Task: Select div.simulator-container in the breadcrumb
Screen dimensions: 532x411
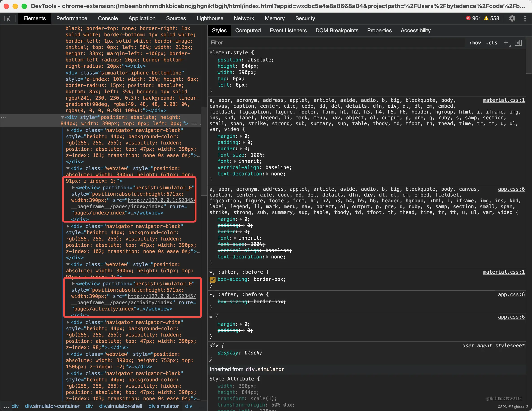Action: [x=52, y=406]
